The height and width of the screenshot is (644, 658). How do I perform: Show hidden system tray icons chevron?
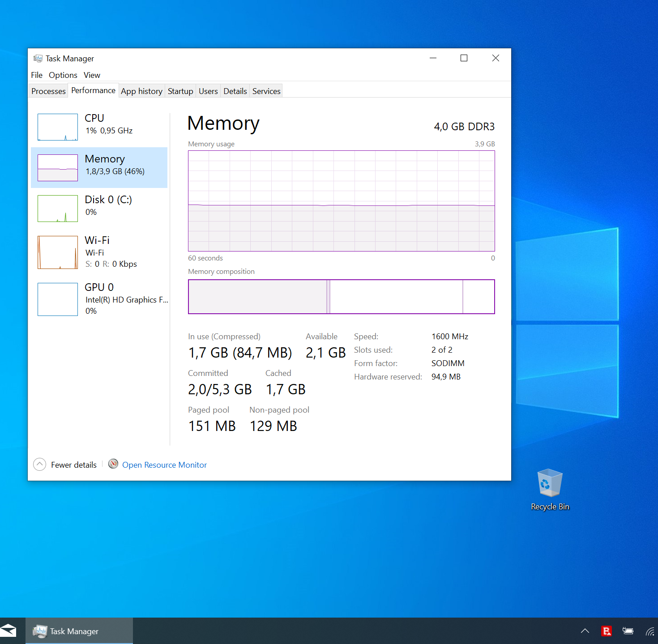[x=585, y=631]
